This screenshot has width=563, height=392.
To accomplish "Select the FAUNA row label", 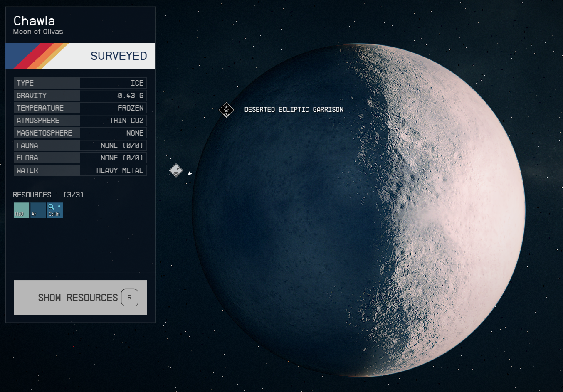I will click(47, 145).
